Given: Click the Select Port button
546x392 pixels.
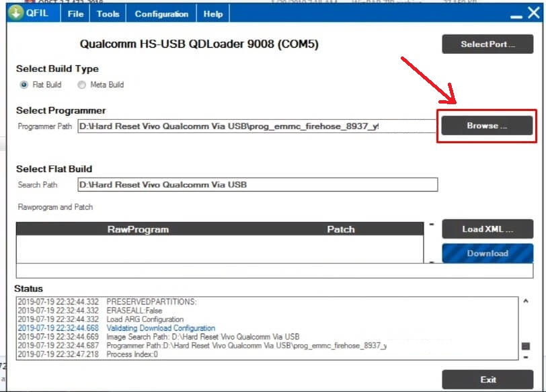Looking at the screenshot, I should click(x=487, y=44).
